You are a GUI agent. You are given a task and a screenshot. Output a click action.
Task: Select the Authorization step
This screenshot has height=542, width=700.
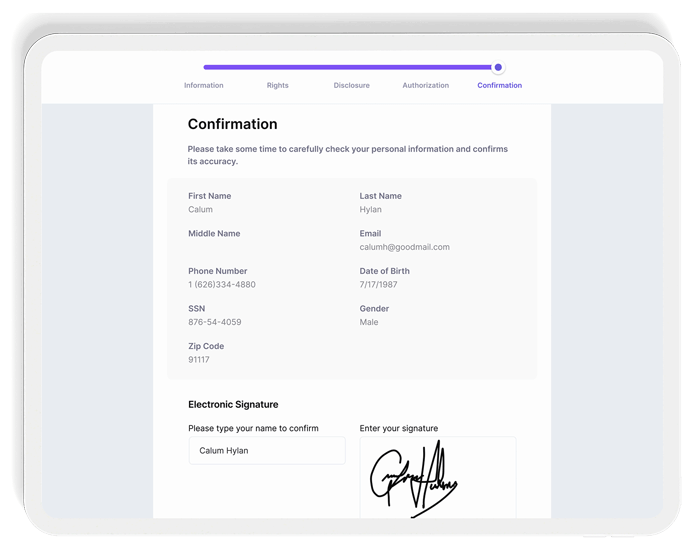click(425, 85)
